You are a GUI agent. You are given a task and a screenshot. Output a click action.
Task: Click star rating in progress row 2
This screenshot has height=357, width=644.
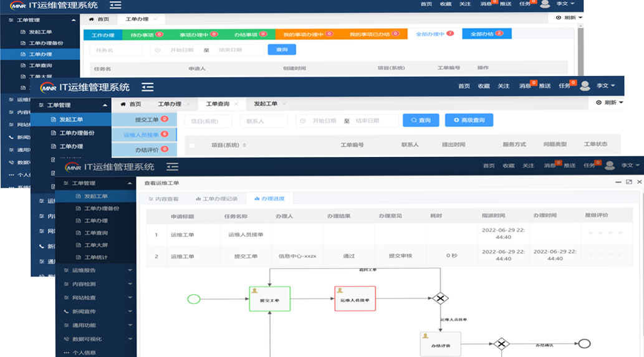605,255
